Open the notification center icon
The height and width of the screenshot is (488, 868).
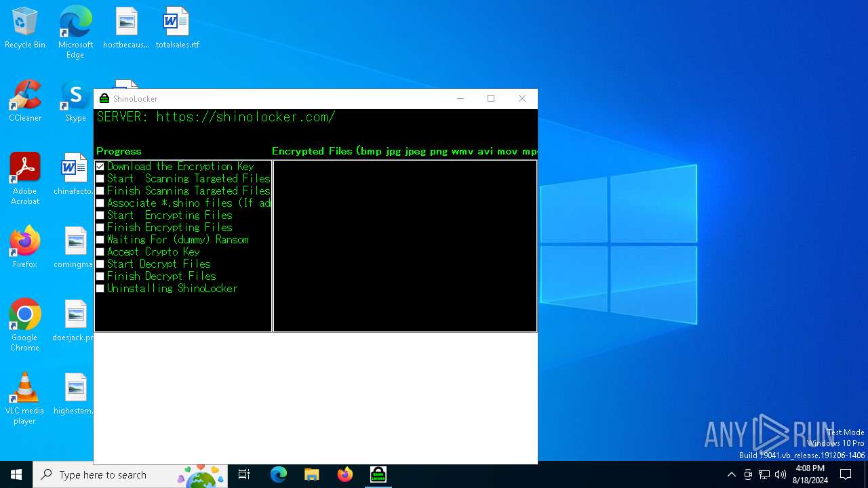point(846,474)
